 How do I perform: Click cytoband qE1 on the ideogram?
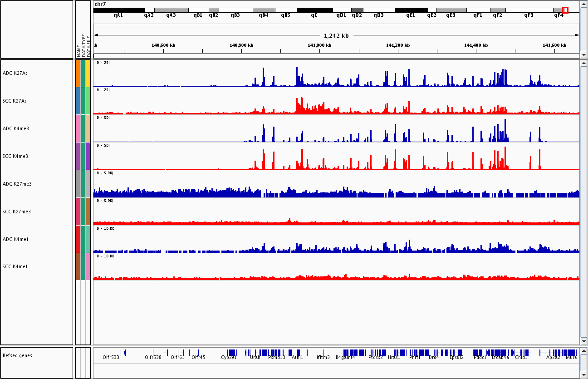[411, 10]
